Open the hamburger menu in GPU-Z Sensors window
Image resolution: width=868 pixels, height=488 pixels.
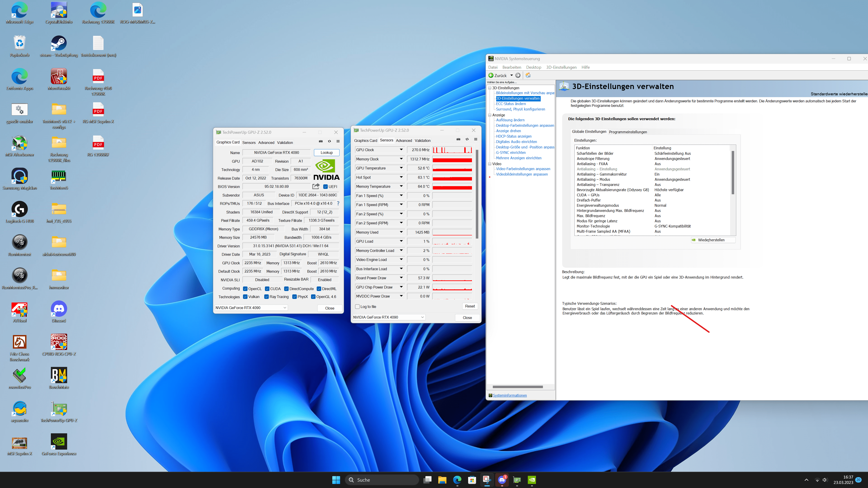[476, 139]
